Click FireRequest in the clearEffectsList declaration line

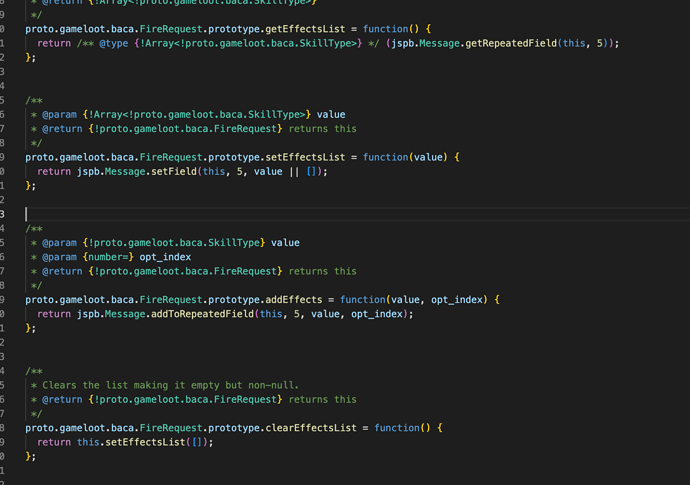tap(171, 428)
